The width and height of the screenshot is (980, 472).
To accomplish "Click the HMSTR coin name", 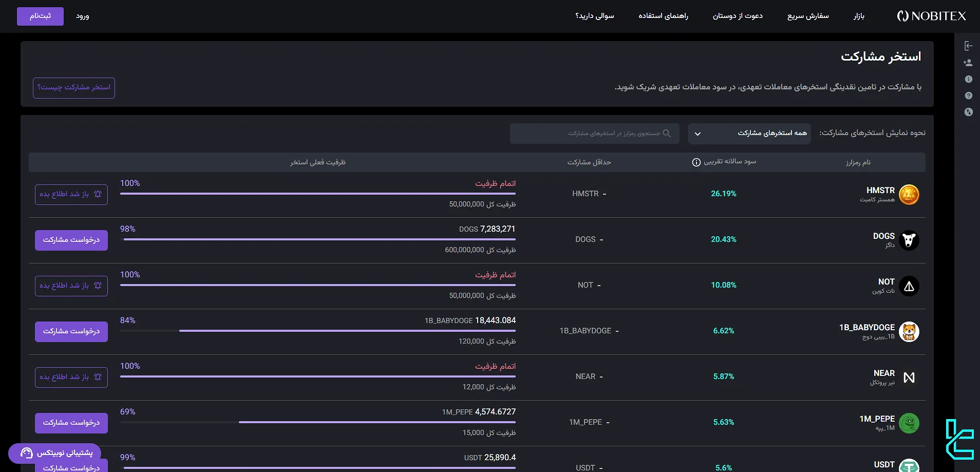I will pyautogui.click(x=880, y=191).
